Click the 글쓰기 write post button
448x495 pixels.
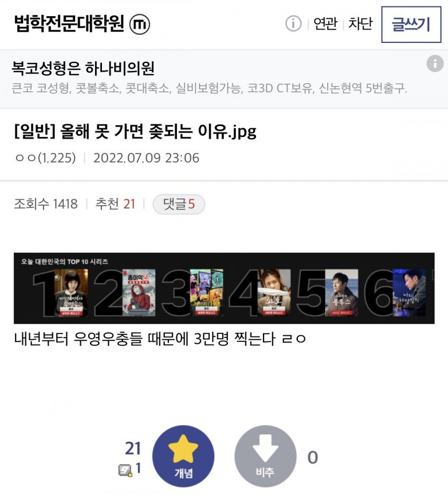(411, 24)
